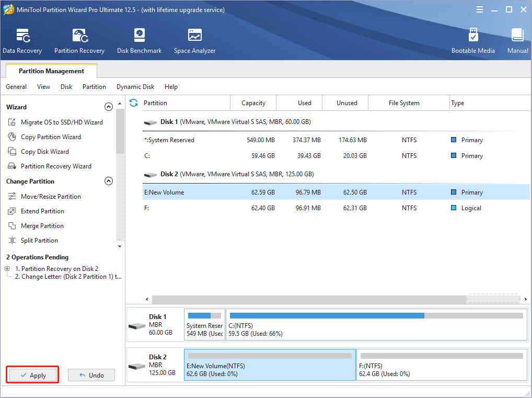Select the F: partition row
532x398 pixels.
coord(336,208)
